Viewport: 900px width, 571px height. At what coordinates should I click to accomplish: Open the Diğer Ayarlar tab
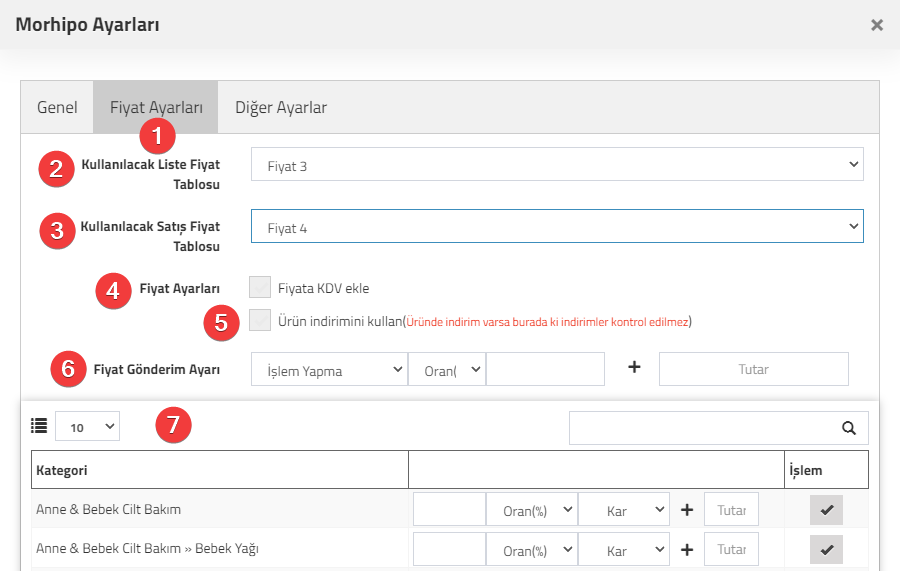tap(281, 107)
